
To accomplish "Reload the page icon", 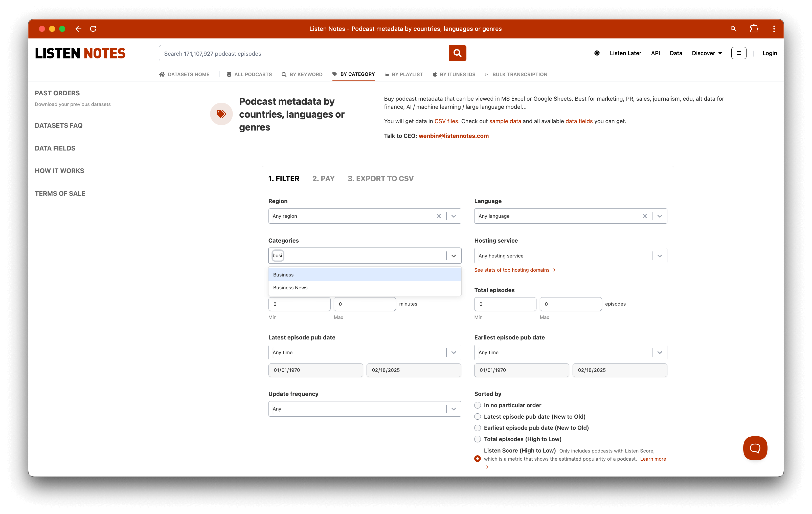I will tap(93, 29).
